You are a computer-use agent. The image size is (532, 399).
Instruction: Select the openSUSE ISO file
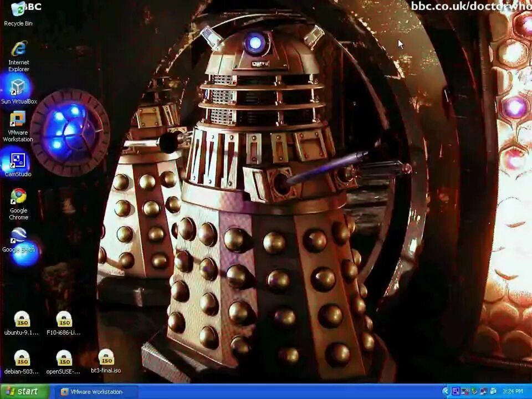pyautogui.click(x=64, y=362)
